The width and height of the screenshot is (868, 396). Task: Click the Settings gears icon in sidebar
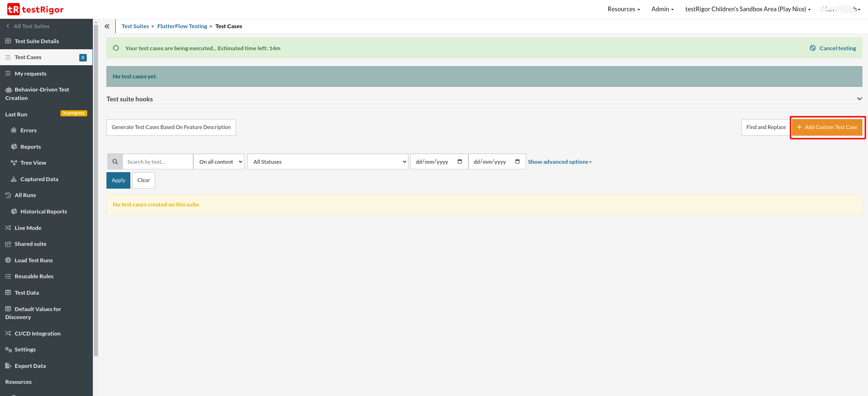(8, 350)
